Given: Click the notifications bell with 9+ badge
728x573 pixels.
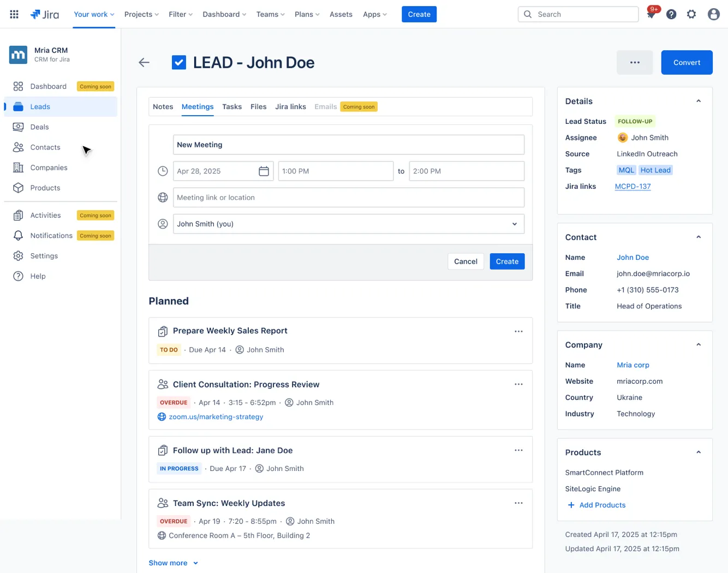Looking at the screenshot, I should [x=651, y=14].
